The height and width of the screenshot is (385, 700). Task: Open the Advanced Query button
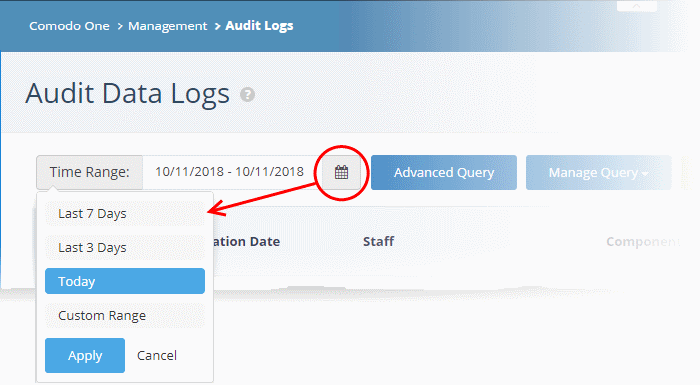[444, 172]
